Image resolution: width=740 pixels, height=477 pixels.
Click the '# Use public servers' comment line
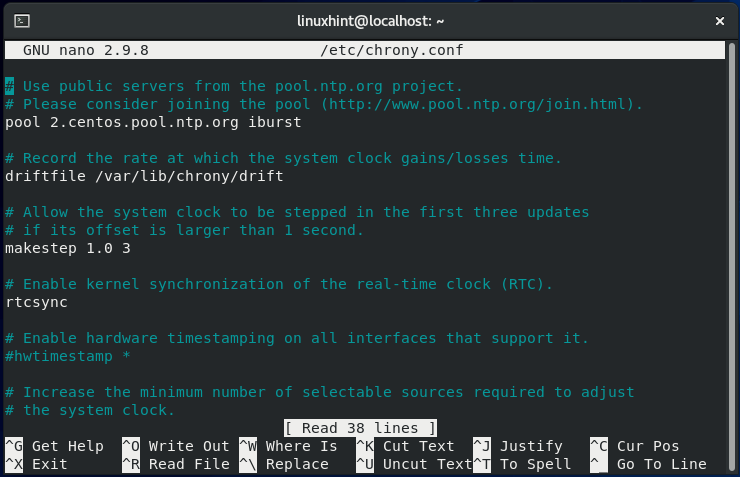click(234, 86)
